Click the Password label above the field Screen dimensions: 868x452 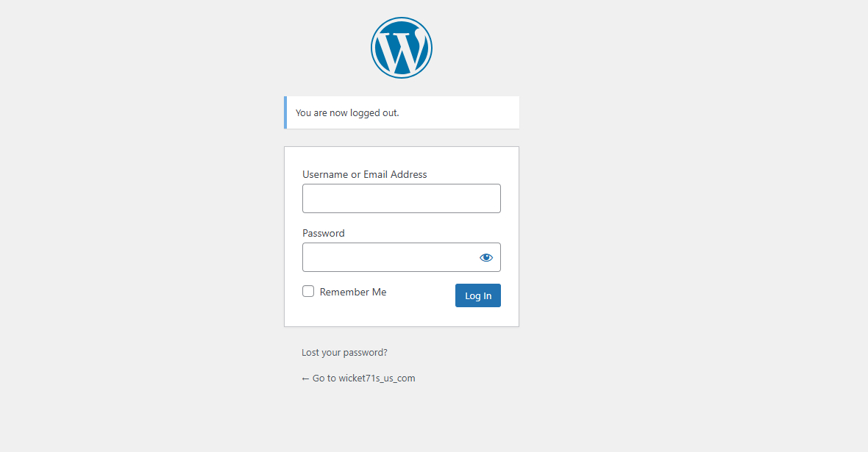[323, 233]
